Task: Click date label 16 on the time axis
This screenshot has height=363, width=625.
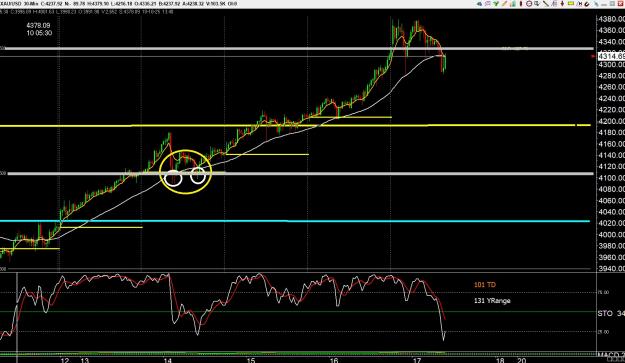Action: coord(334,360)
